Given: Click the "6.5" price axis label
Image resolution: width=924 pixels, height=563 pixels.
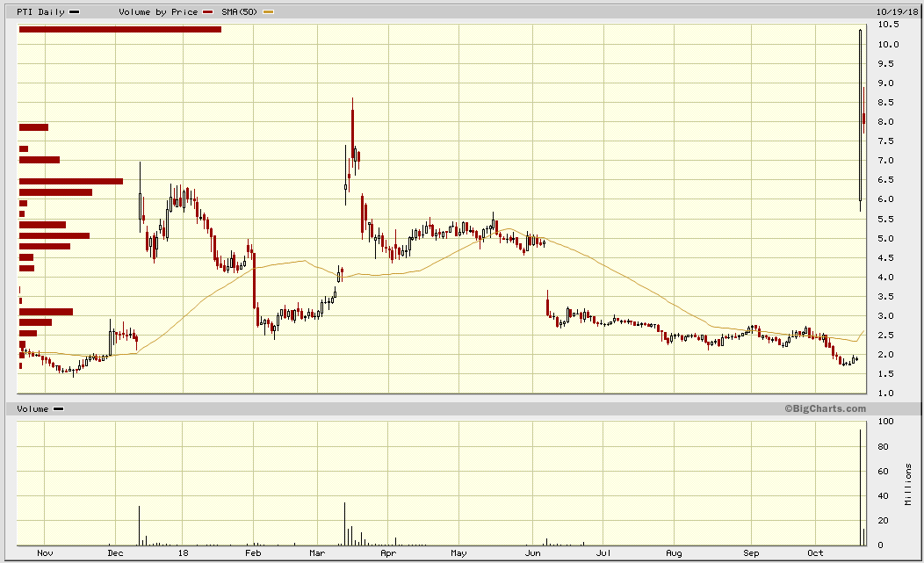Looking at the screenshot, I should pos(885,180).
